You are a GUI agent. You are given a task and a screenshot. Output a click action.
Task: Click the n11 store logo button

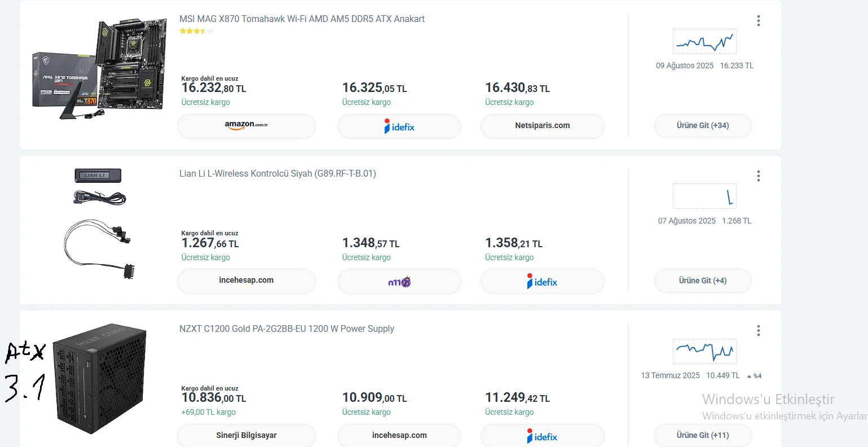[x=399, y=281]
